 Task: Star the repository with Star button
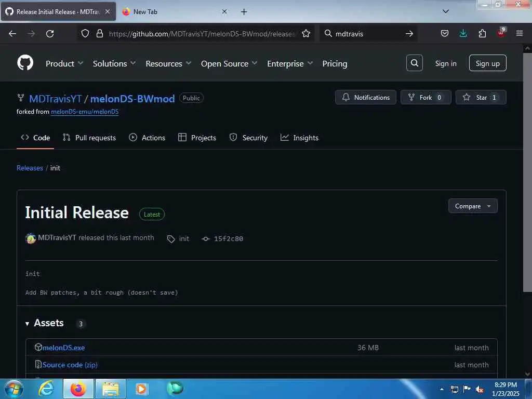click(x=481, y=97)
